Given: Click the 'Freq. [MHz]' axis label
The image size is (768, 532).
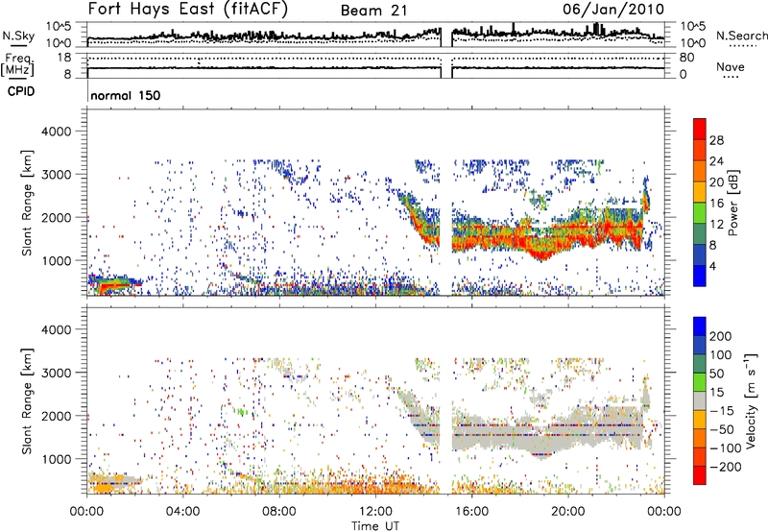Looking at the screenshot, I should tap(17, 65).
